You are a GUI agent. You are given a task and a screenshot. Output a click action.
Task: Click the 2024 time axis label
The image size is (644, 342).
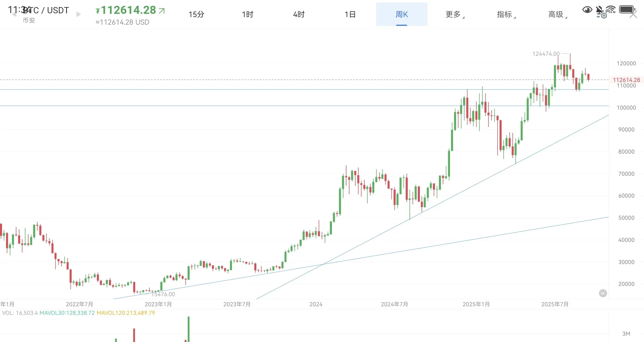pyautogui.click(x=316, y=304)
